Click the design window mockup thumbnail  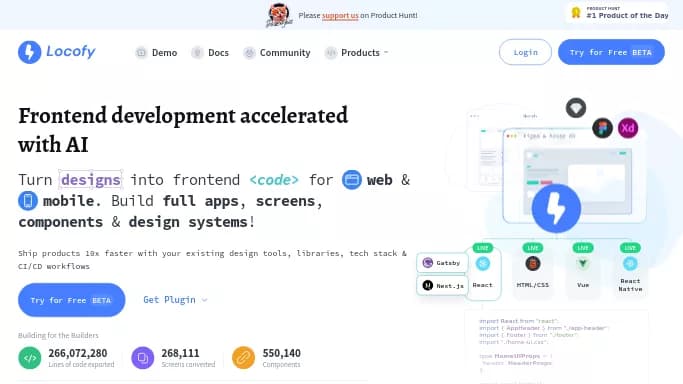(574, 175)
